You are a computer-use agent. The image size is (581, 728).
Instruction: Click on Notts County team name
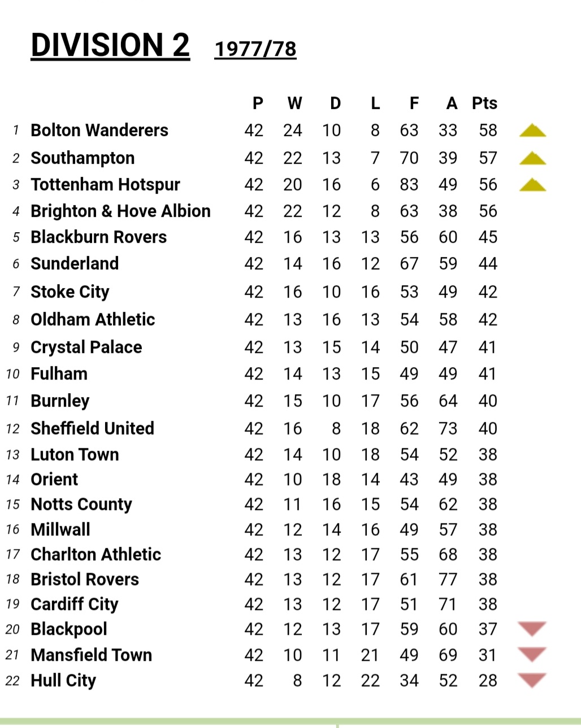tap(81, 504)
